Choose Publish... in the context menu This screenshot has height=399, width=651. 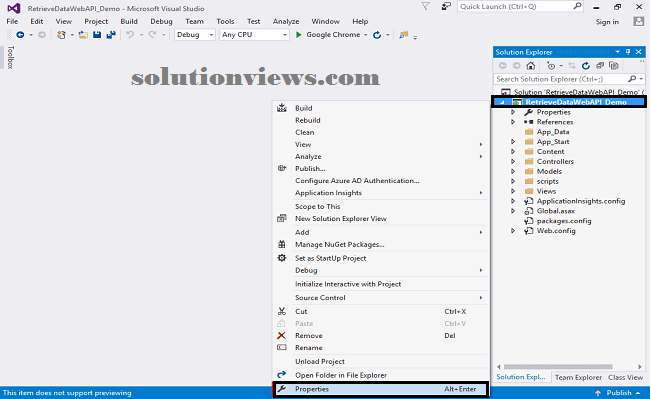[x=380, y=169]
